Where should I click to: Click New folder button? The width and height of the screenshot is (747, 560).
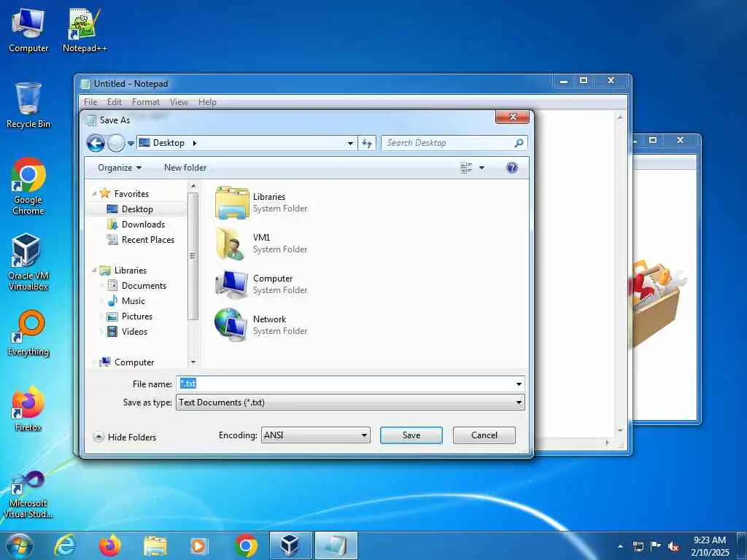pyautogui.click(x=185, y=168)
